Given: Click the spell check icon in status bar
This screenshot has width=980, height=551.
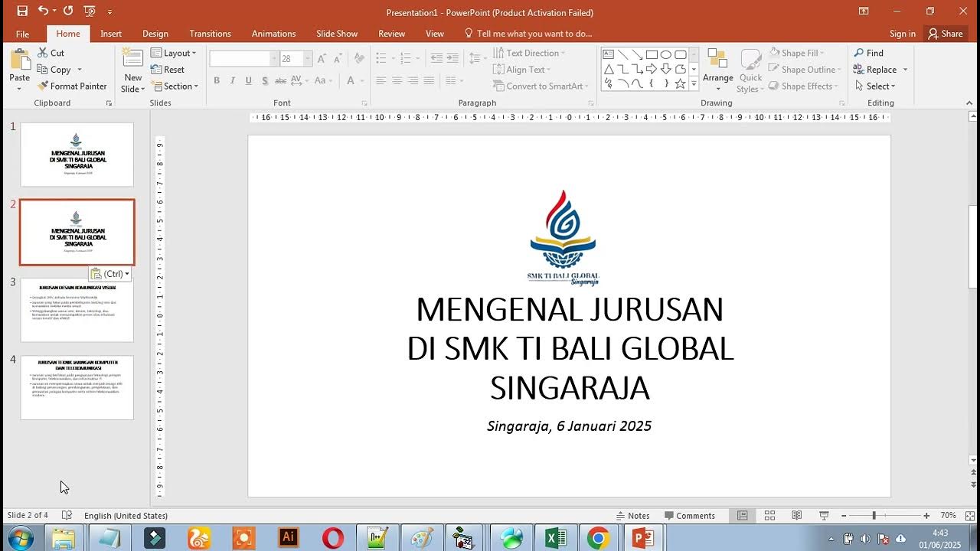Looking at the screenshot, I should click(x=67, y=516).
